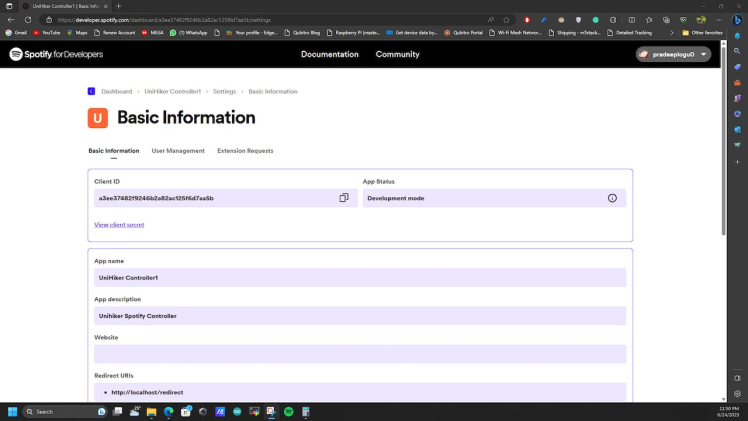Click the Spotify for Developers logo
The image size is (748, 421).
pyautogui.click(x=56, y=54)
